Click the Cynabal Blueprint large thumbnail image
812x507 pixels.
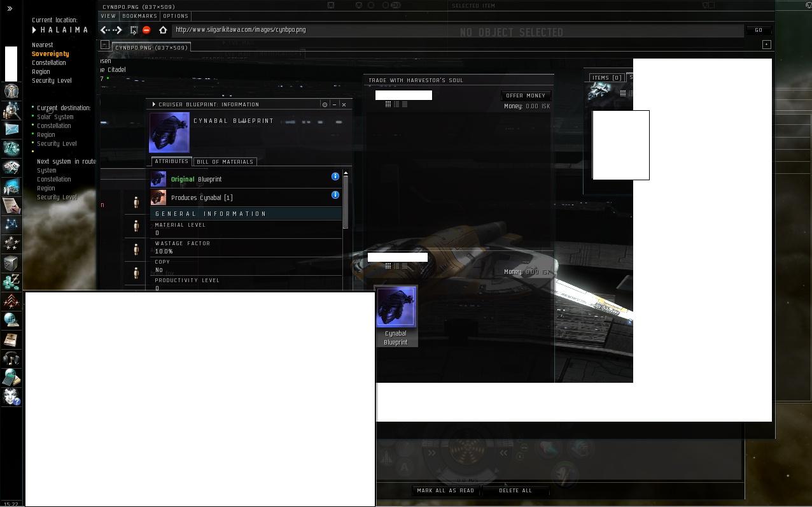pyautogui.click(x=169, y=132)
